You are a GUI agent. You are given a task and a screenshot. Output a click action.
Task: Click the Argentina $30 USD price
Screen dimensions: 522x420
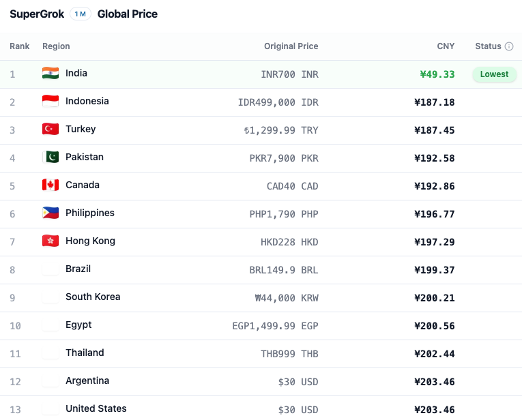[298, 382]
